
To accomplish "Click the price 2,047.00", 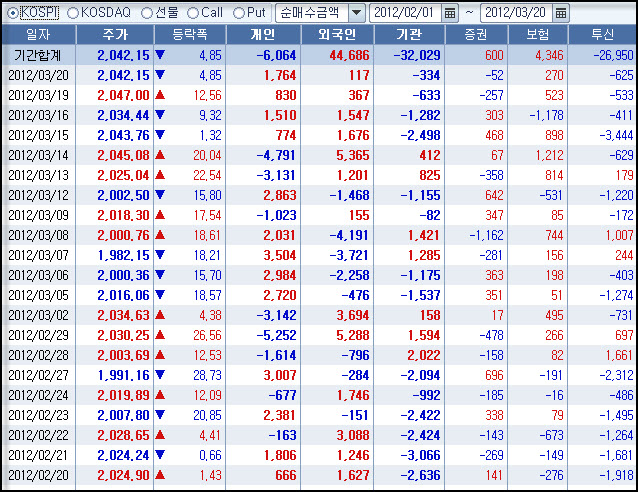I will 123,95.
